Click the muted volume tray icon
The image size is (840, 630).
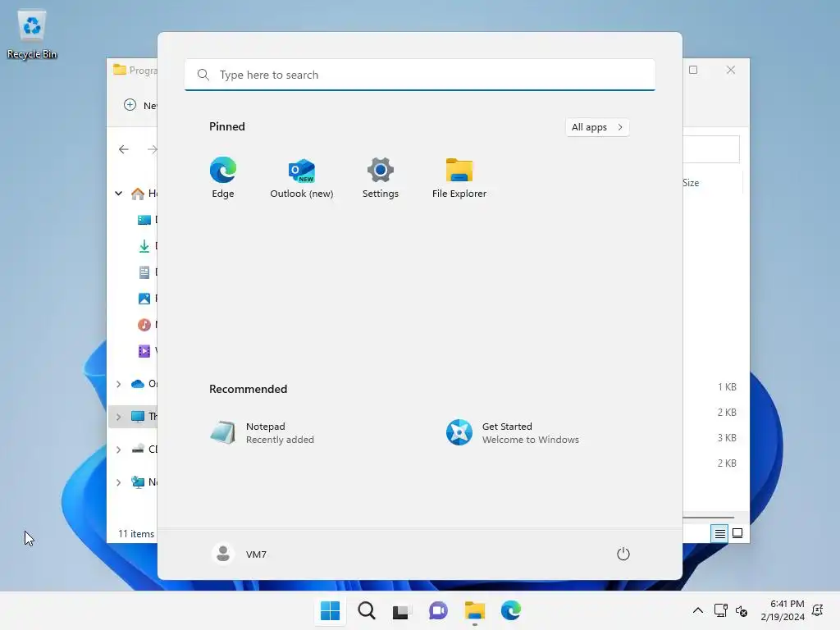pos(742,610)
